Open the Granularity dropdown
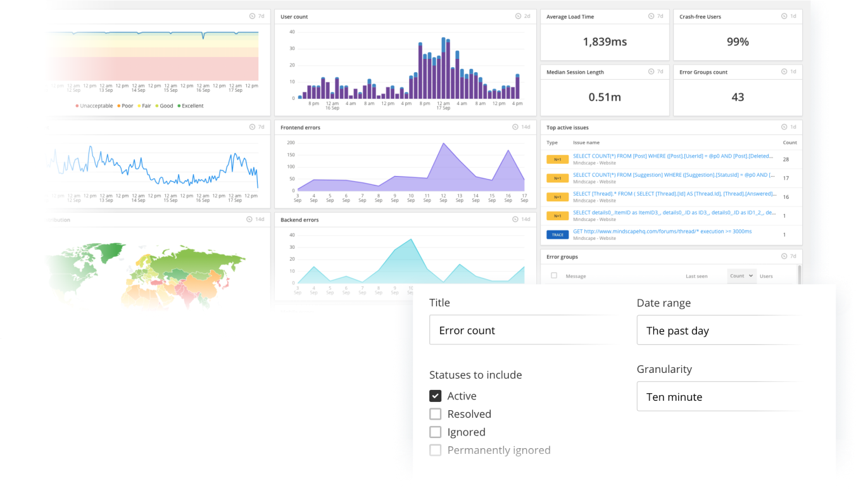The image size is (868, 490). [719, 396]
